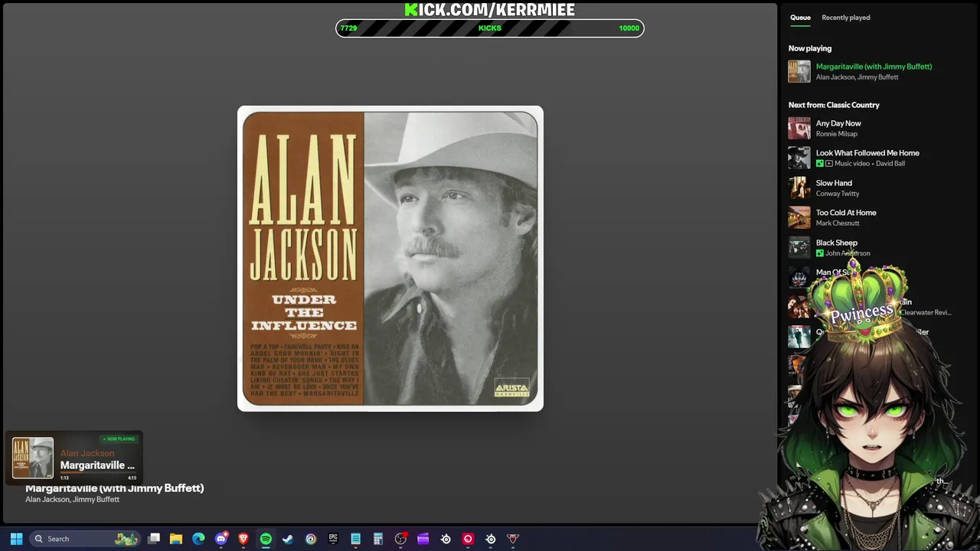Open Notepad from the taskbar
This screenshot has height=551, width=980.
coord(355,539)
